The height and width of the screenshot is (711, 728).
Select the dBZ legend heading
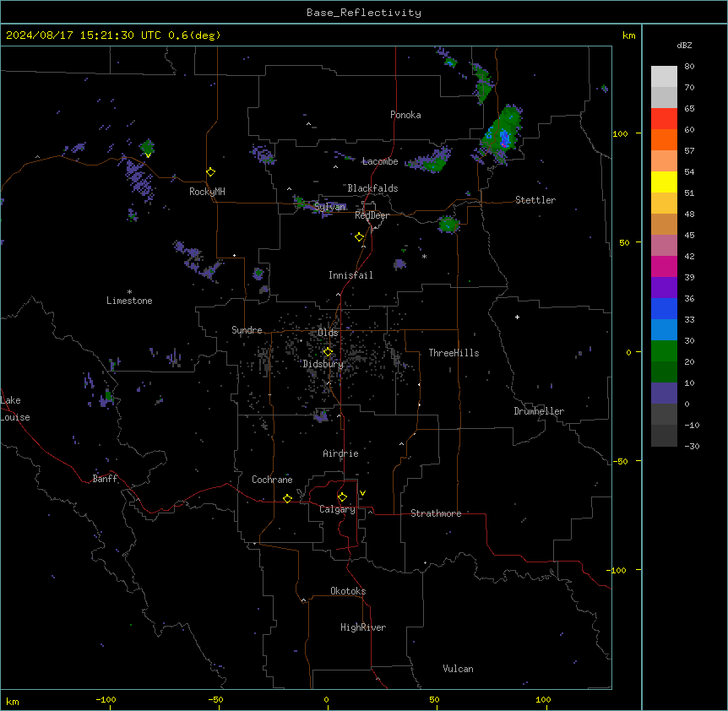tap(684, 45)
